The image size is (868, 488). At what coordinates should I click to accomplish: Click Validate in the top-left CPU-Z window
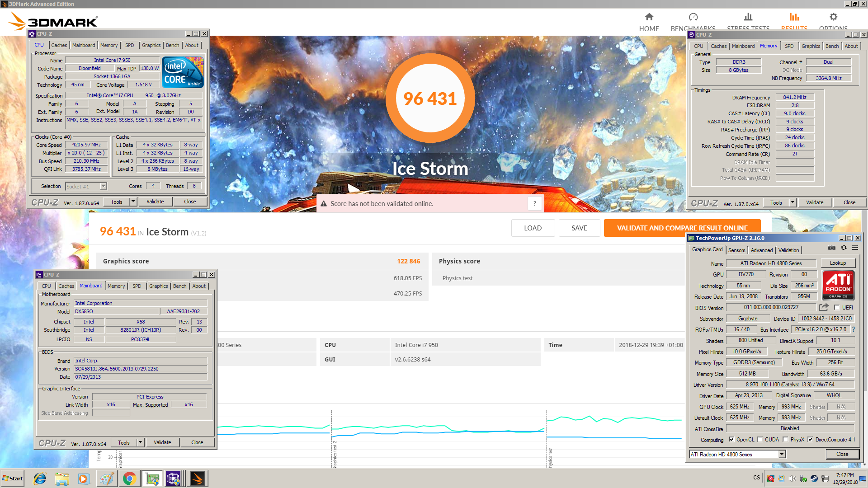[155, 202]
